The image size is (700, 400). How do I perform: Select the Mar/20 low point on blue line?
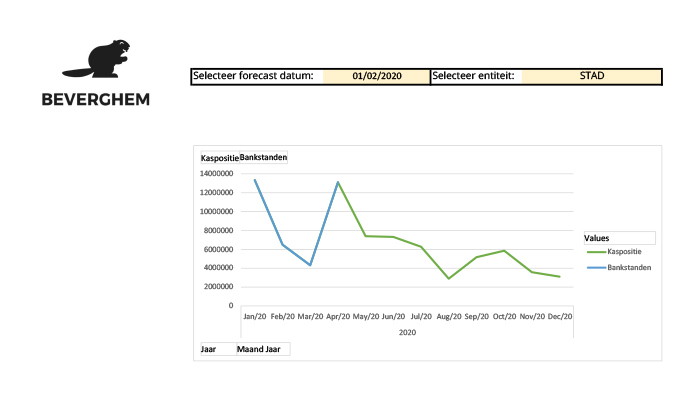click(310, 265)
